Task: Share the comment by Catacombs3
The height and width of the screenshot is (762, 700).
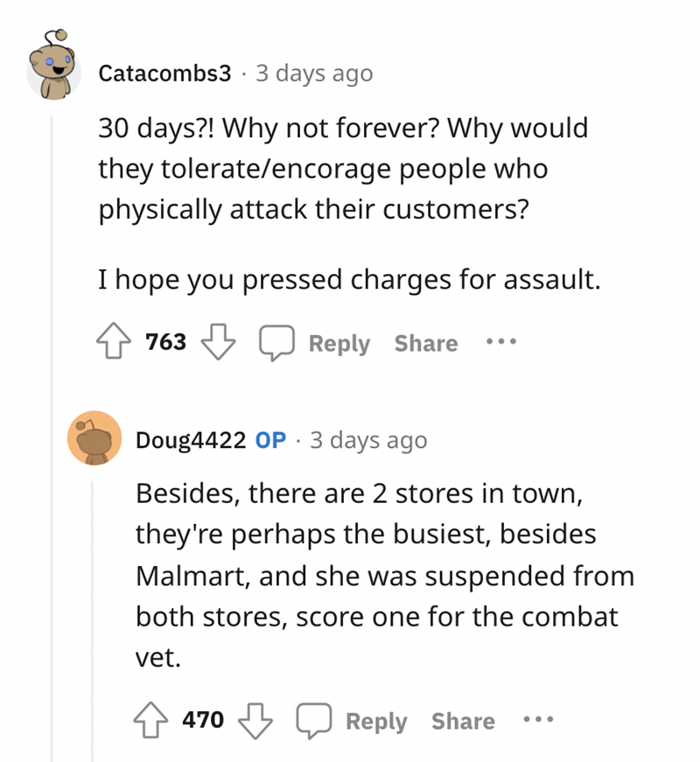Action: point(425,343)
